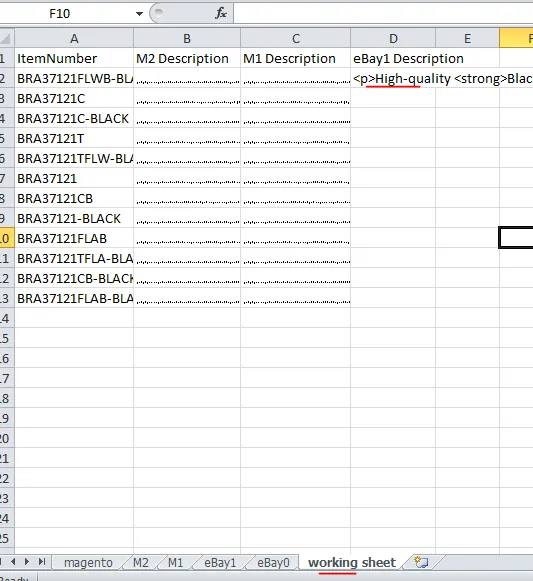The width and height of the screenshot is (533, 581).
Task: Select column A header
Action: coord(74,39)
